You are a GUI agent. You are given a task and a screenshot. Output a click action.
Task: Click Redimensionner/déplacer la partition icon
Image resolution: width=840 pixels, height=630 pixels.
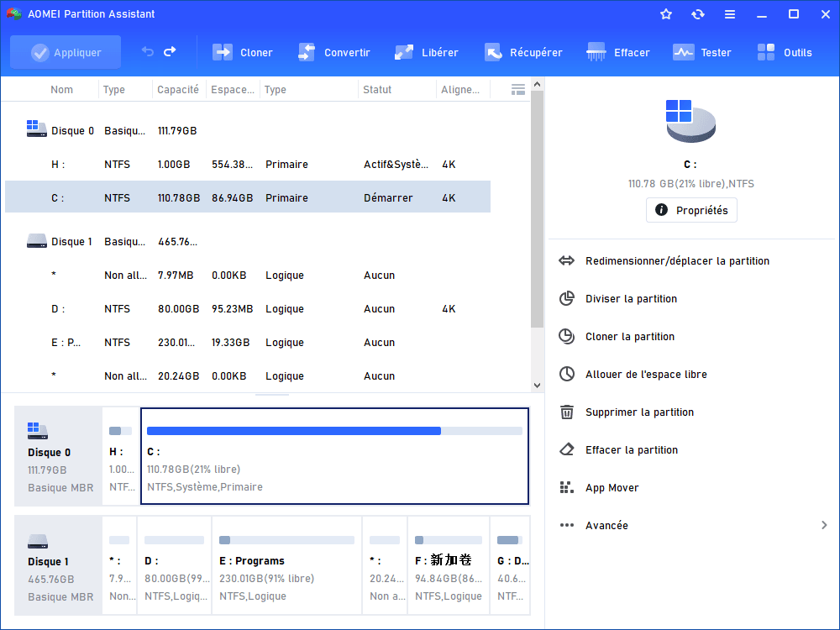point(567,261)
